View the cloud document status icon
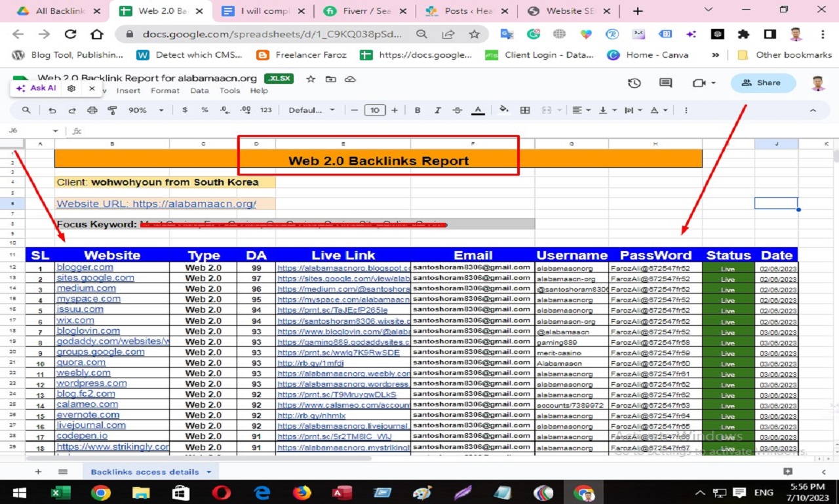This screenshot has height=504, width=839. click(x=350, y=79)
